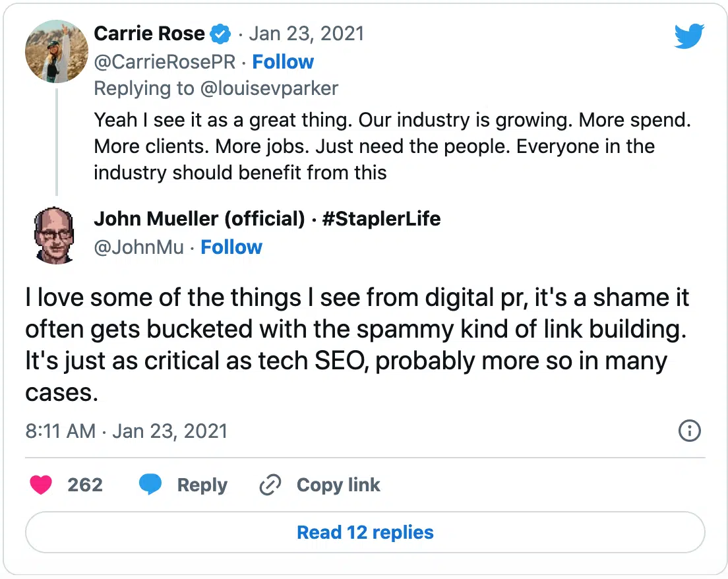The height and width of the screenshot is (579, 728).
Task: Open Carrie Rose's profile picture
Action: pyautogui.click(x=57, y=51)
